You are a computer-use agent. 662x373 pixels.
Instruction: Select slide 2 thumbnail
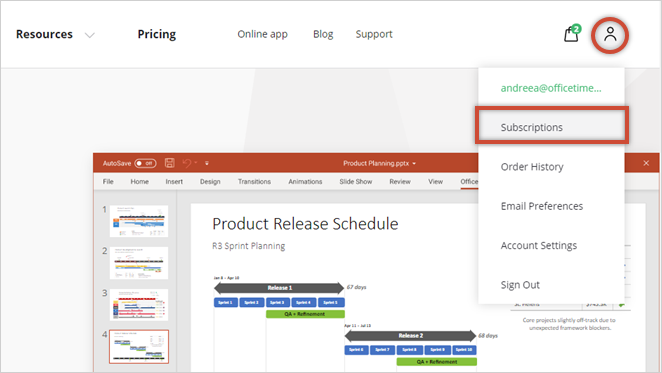pos(139,263)
